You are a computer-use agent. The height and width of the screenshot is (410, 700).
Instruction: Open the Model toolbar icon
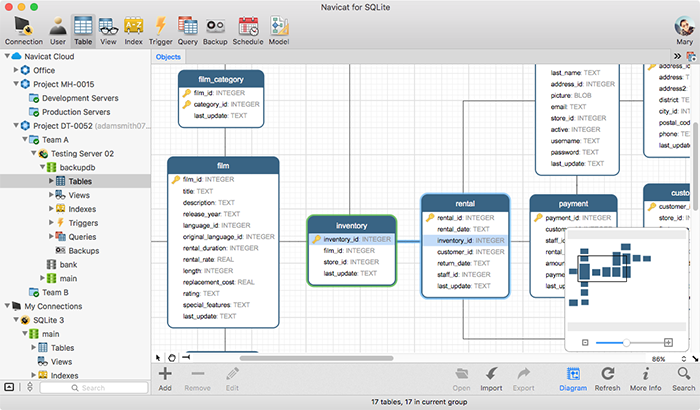coord(279,31)
